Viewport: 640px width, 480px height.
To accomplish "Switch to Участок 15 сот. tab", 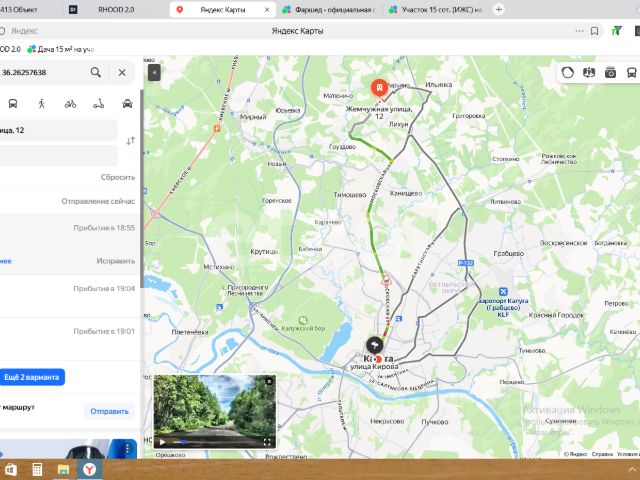I will coord(436,9).
